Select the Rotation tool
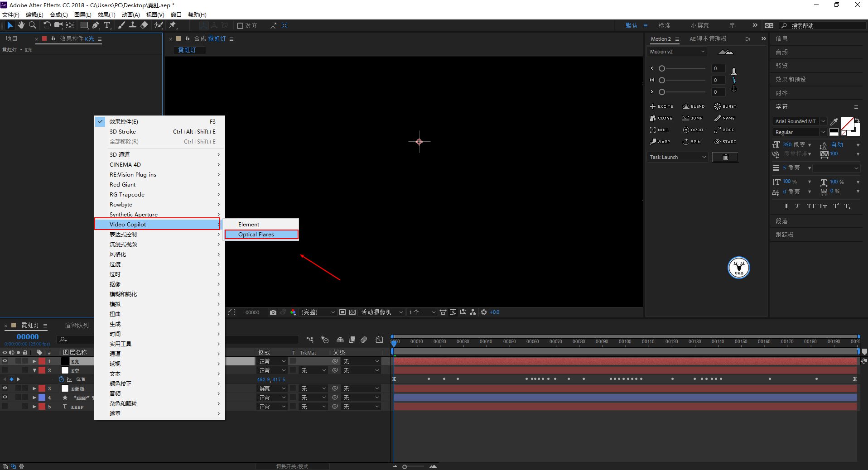The width and height of the screenshot is (868, 470). click(x=47, y=25)
